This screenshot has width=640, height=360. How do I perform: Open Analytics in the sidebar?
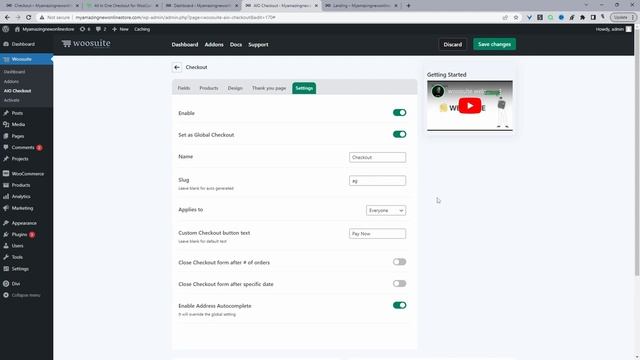(x=21, y=197)
